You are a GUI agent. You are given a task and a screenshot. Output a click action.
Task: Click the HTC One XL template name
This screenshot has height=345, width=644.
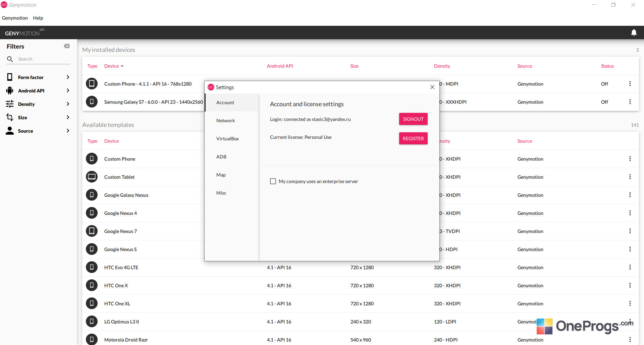tap(117, 303)
